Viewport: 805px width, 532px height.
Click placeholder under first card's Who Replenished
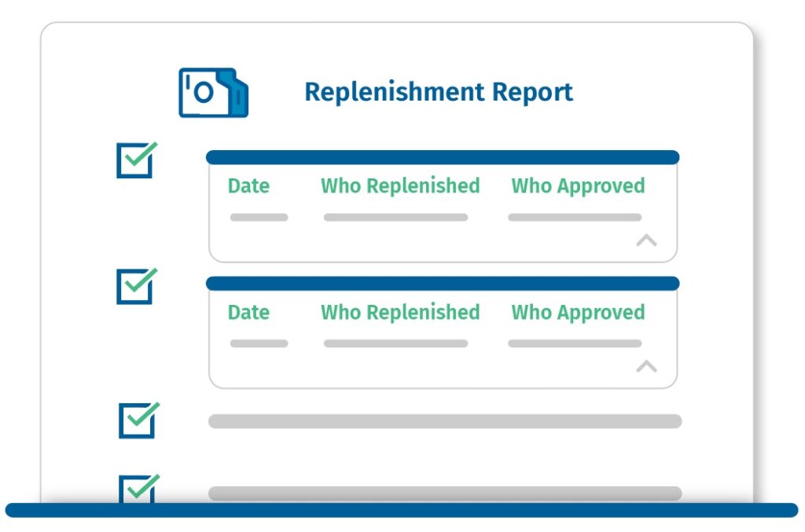[x=396, y=217]
